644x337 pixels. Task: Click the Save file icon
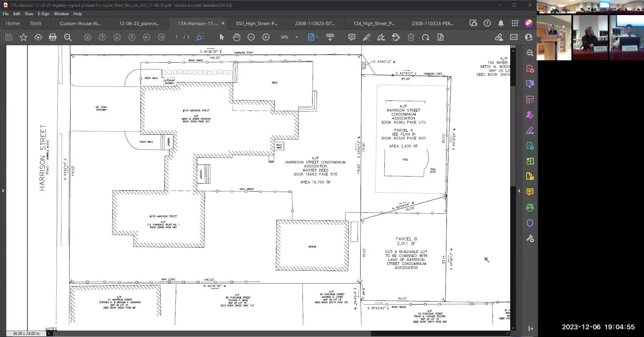(x=9, y=37)
